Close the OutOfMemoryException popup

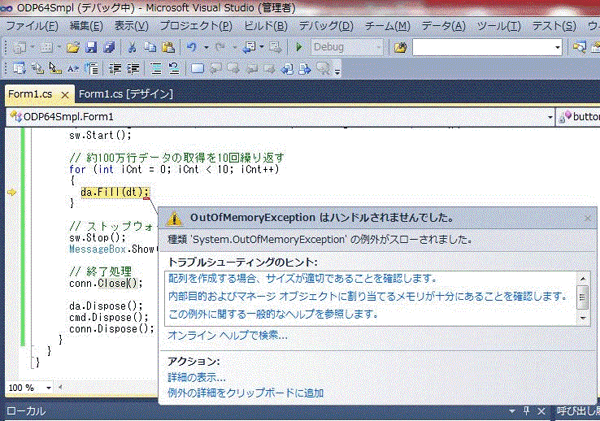coord(588,218)
